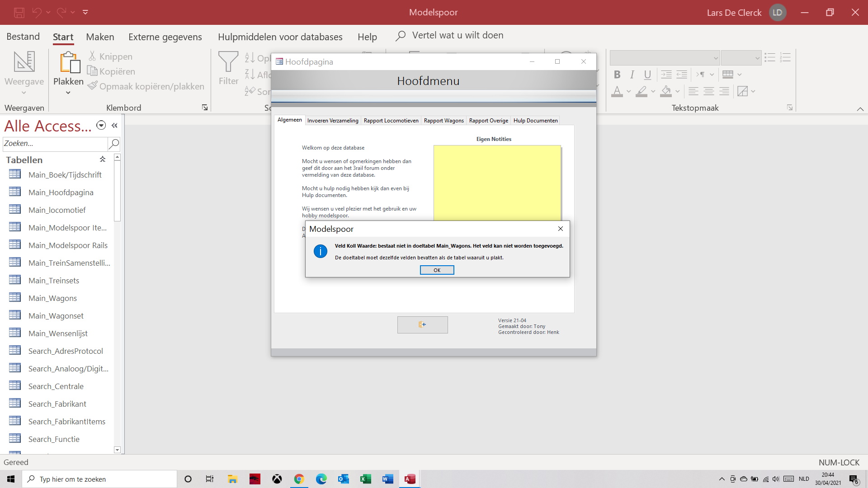Click the font color A icon
The image size is (868, 488).
tap(617, 91)
